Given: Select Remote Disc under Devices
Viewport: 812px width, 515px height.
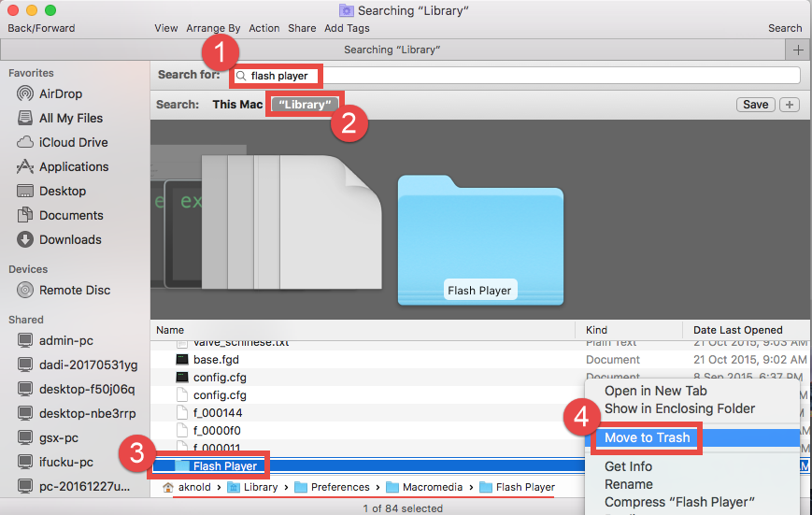Looking at the screenshot, I should [64, 290].
